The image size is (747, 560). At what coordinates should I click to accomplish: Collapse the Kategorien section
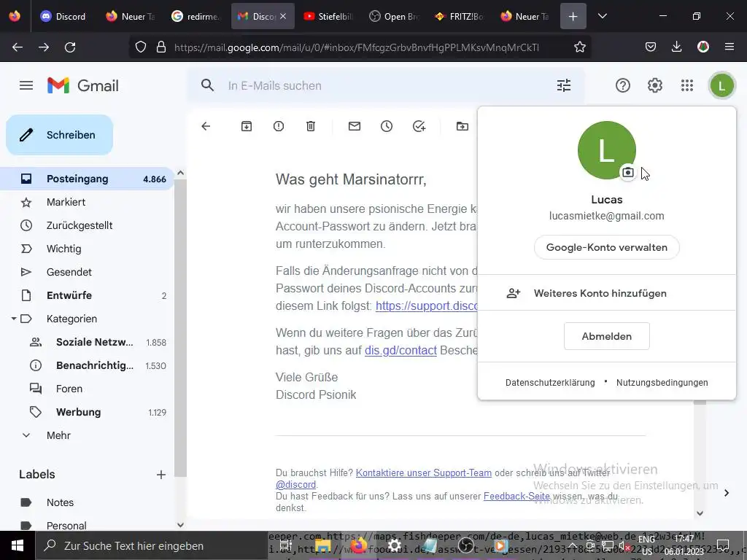pyautogui.click(x=14, y=319)
